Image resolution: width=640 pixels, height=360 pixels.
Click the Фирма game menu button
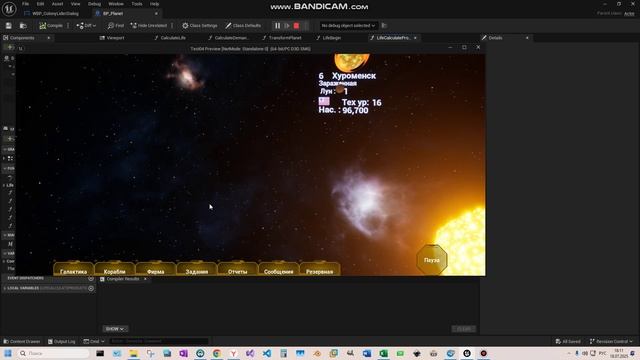[156, 269]
